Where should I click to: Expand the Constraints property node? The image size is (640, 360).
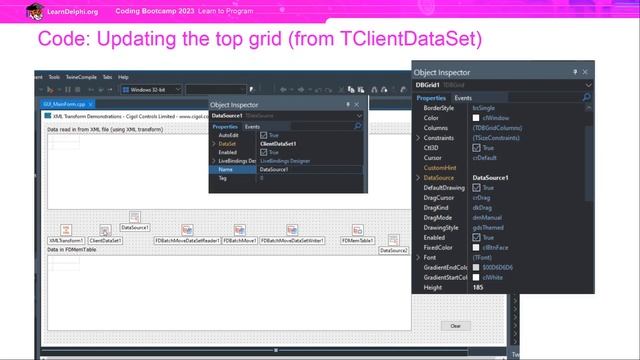418,138
